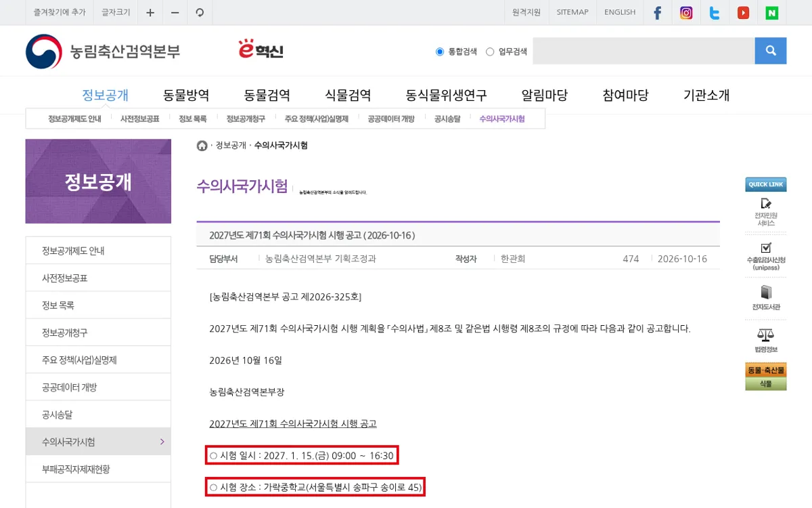Click 정보공개 breadcrumb link
Image resolution: width=812 pixels, height=508 pixels.
click(x=231, y=146)
